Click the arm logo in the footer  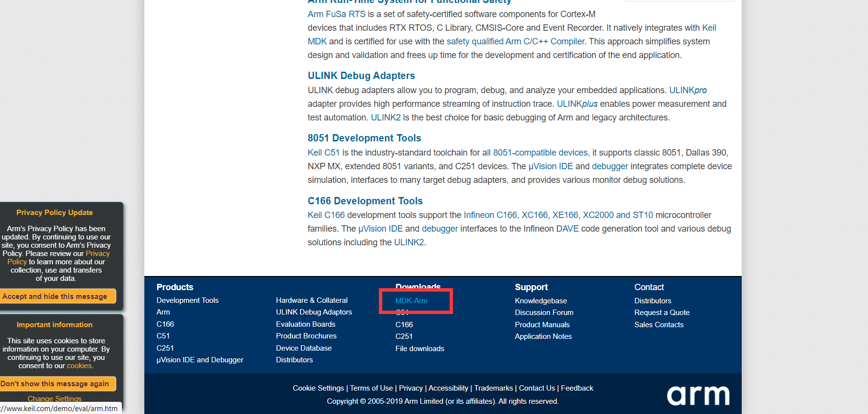(x=698, y=395)
